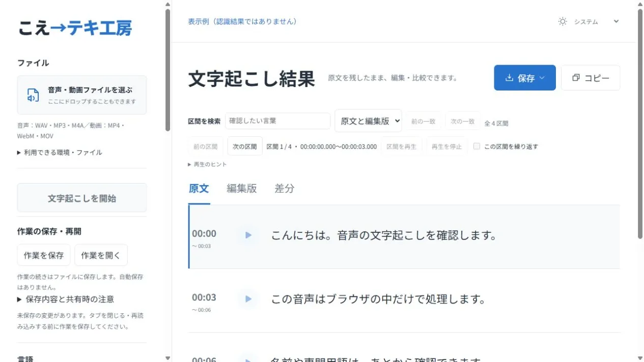
Task: Open the 保存 dropdown arrow
Action: tap(542, 78)
